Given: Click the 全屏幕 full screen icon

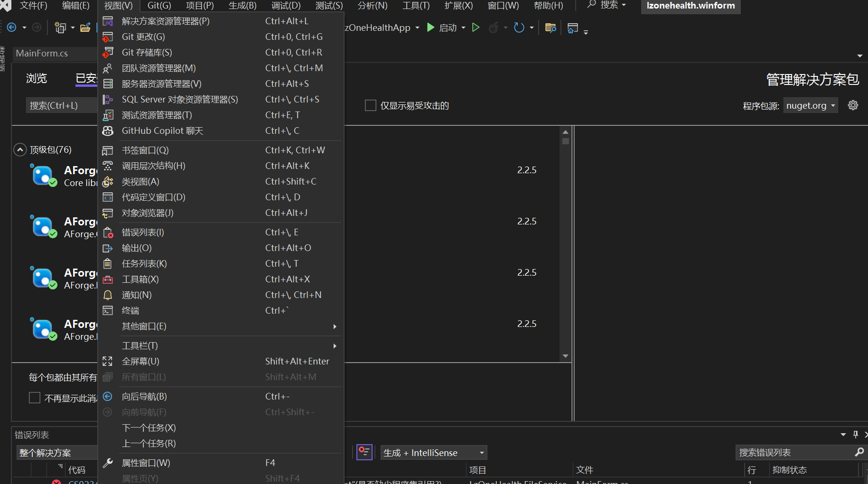Looking at the screenshot, I should point(108,361).
